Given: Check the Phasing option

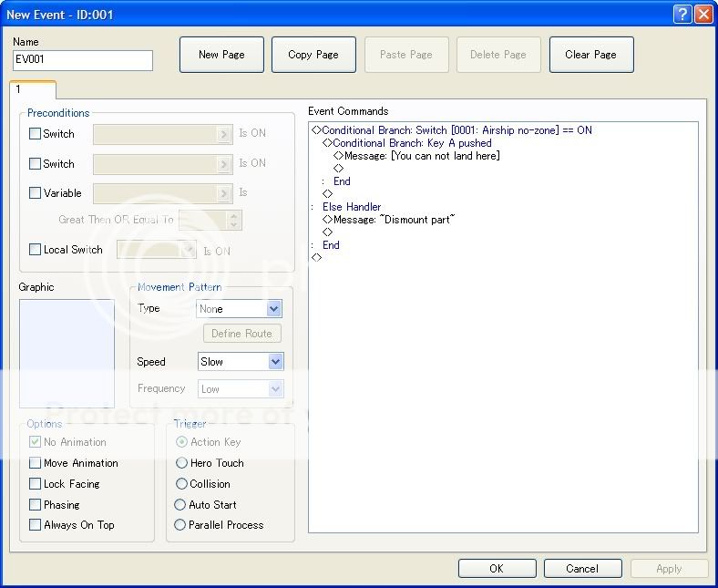Looking at the screenshot, I should coord(36,505).
